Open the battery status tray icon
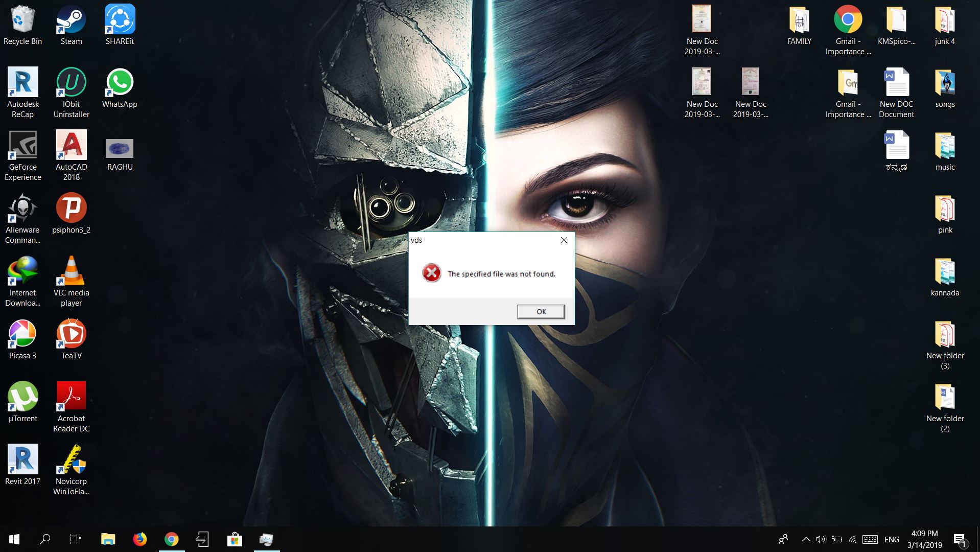 (836, 539)
